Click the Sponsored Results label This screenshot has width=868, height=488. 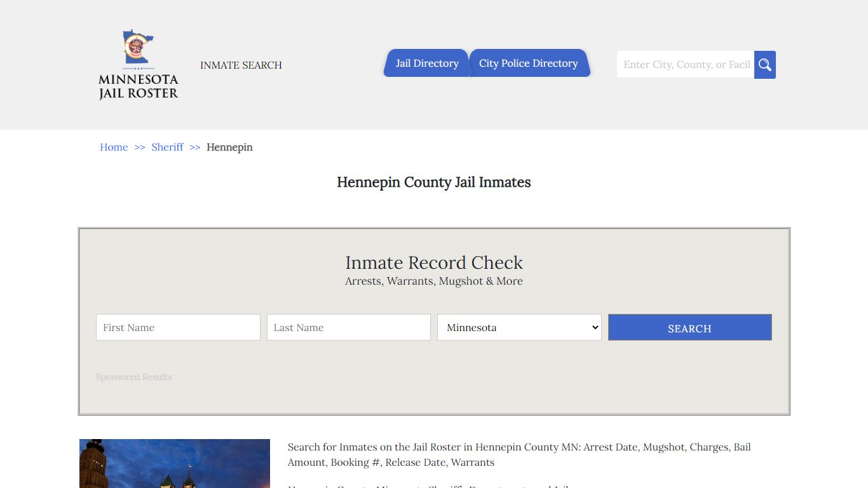[x=134, y=377]
